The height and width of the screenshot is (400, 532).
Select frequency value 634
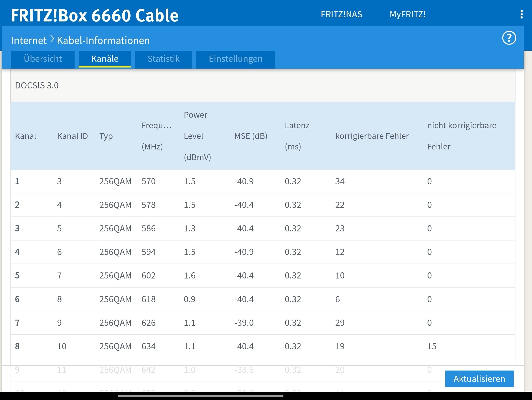[x=148, y=346]
